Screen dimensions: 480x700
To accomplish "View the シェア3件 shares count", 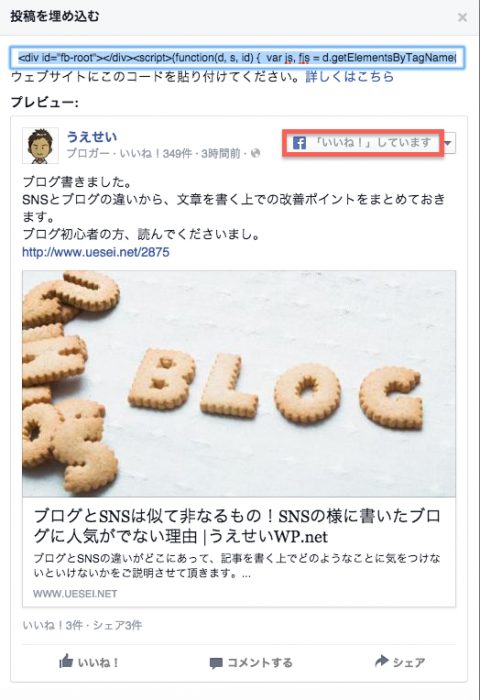I will click(117, 625).
